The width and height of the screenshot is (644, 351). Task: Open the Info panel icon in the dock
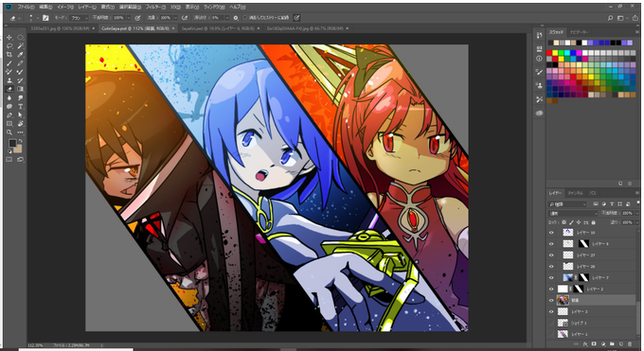tap(539, 59)
